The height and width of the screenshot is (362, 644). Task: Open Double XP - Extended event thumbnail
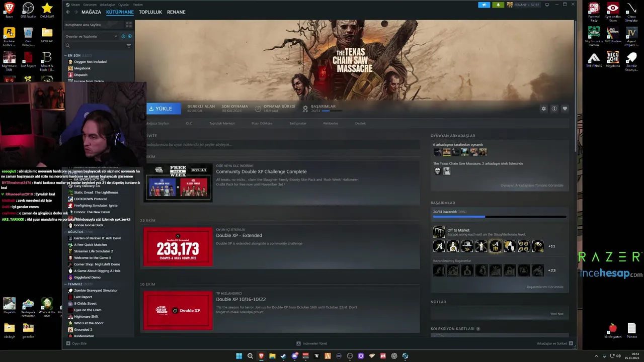coord(178,247)
